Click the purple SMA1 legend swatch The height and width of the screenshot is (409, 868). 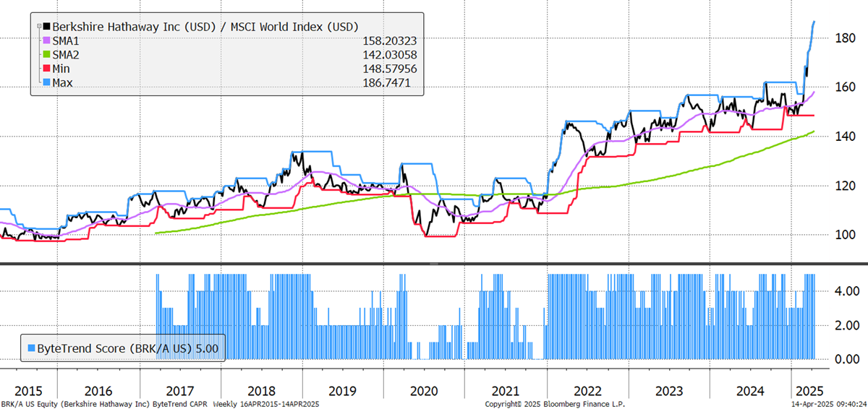pyautogui.click(x=47, y=41)
